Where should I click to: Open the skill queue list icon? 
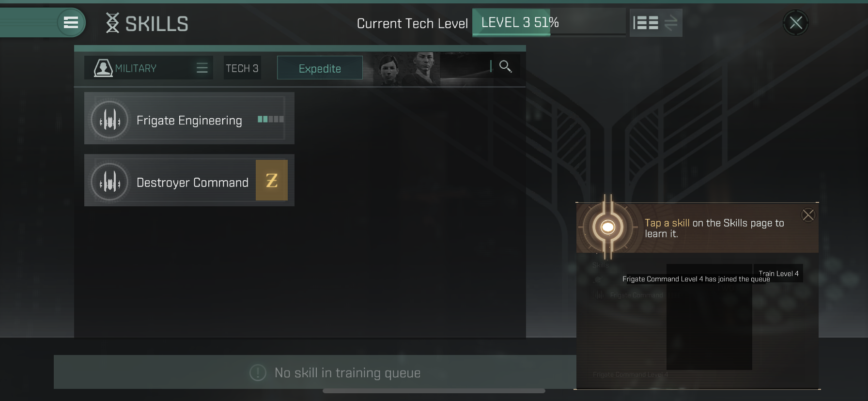(x=646, y=23)
